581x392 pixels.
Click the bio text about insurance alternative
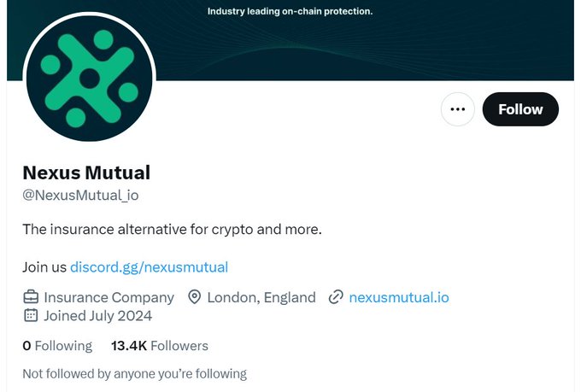[x=172, y=230]
